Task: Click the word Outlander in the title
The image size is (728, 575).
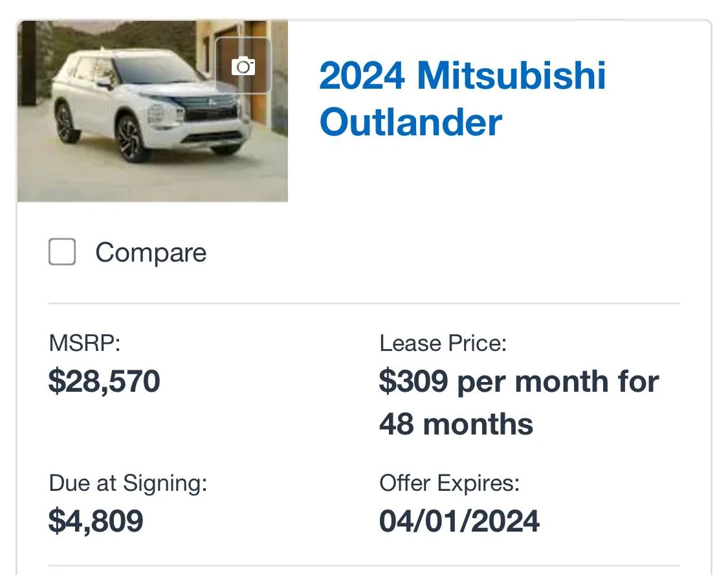Action: (x=411, y=122)
